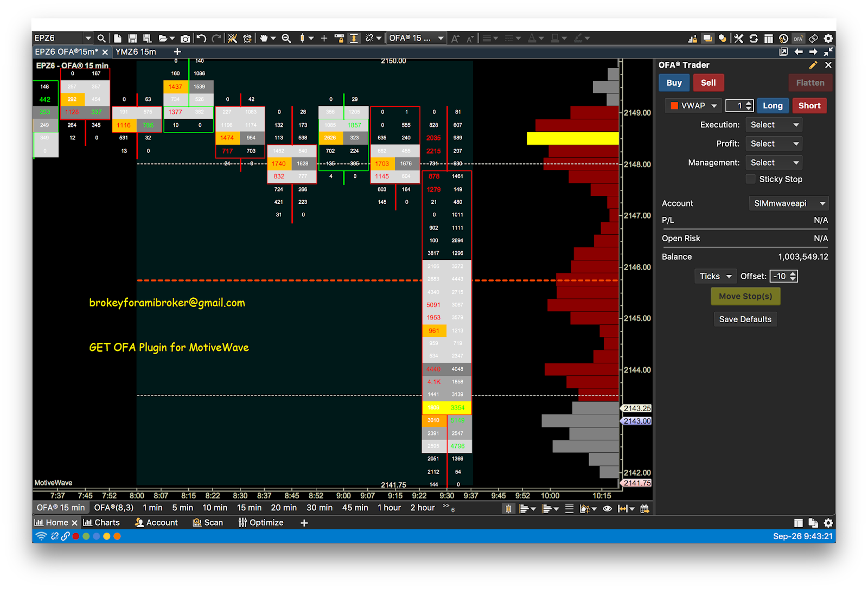
Task: Click the dollar clock history icon
Action: coord(783,38)
